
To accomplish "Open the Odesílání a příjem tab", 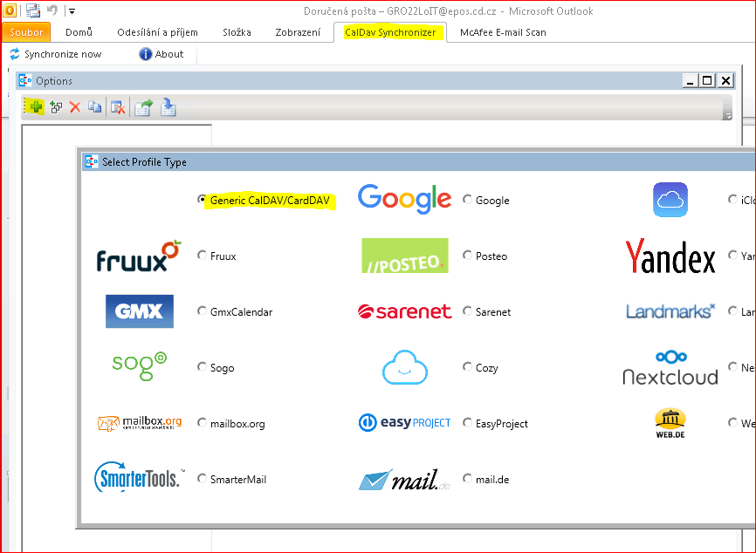I will coord(158,32).
